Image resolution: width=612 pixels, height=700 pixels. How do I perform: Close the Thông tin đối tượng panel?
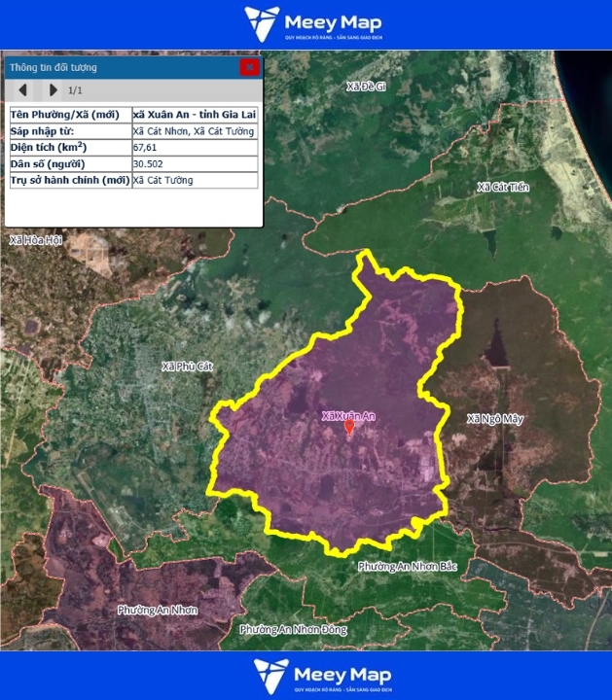(x=250, y=67)
